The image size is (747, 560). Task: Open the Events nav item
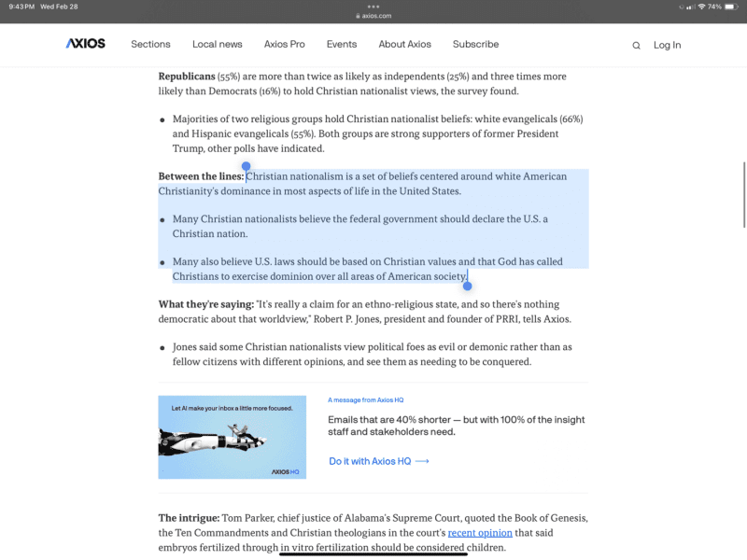342,44
